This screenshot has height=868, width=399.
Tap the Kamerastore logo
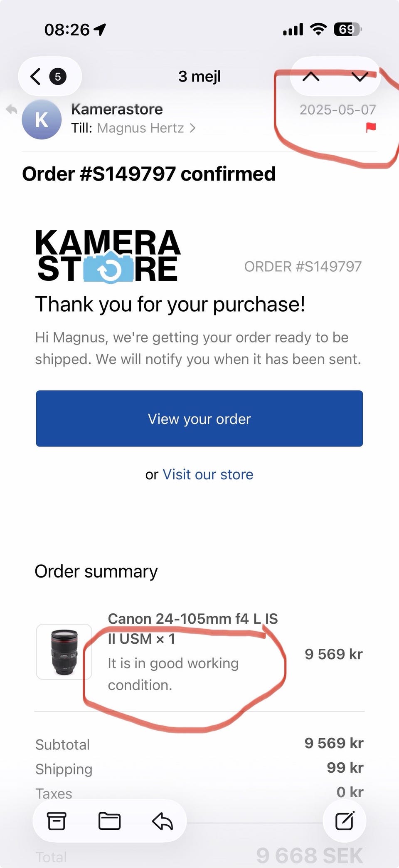pyautogui.click(x=108, y=256)
